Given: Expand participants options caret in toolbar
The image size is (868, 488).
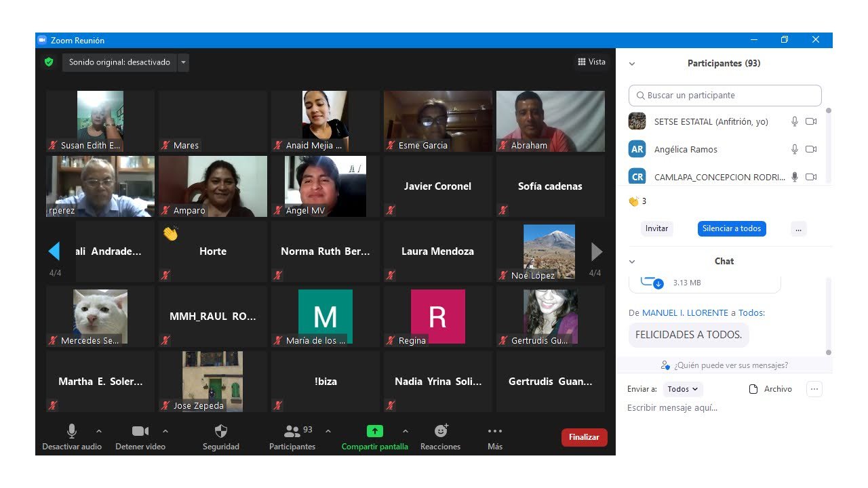Looking at the screenshot, I should click(x=328, y=431).
